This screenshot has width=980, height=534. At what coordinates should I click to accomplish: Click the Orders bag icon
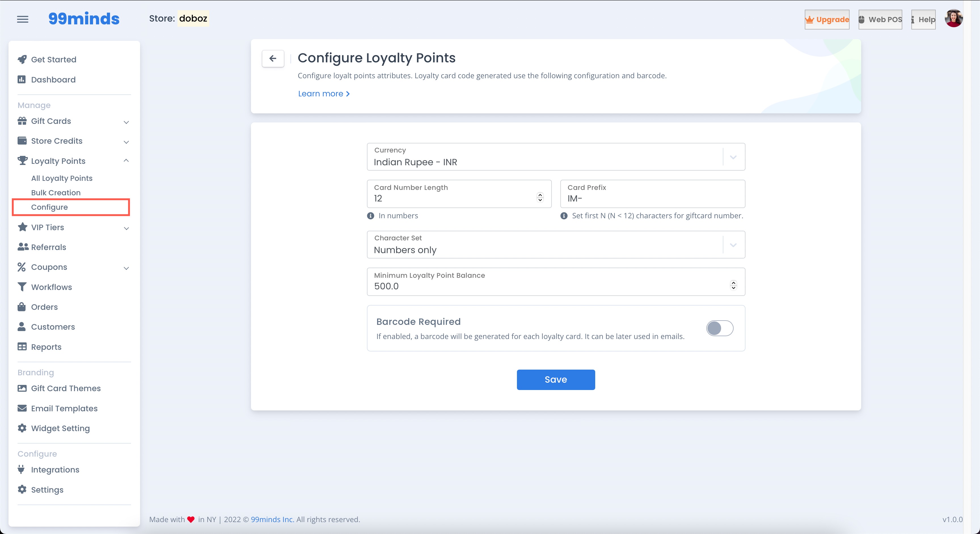(x=22, y=307)
